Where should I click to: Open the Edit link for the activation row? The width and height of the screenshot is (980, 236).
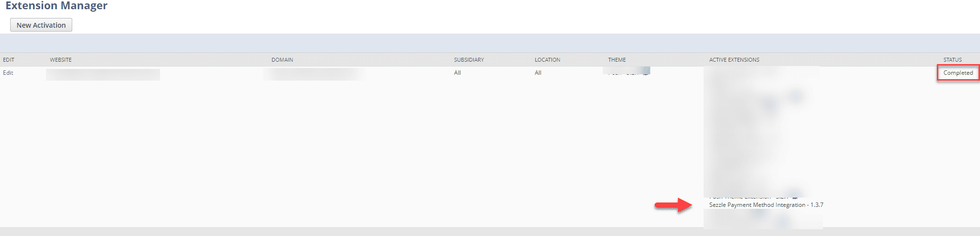[8, 73]
